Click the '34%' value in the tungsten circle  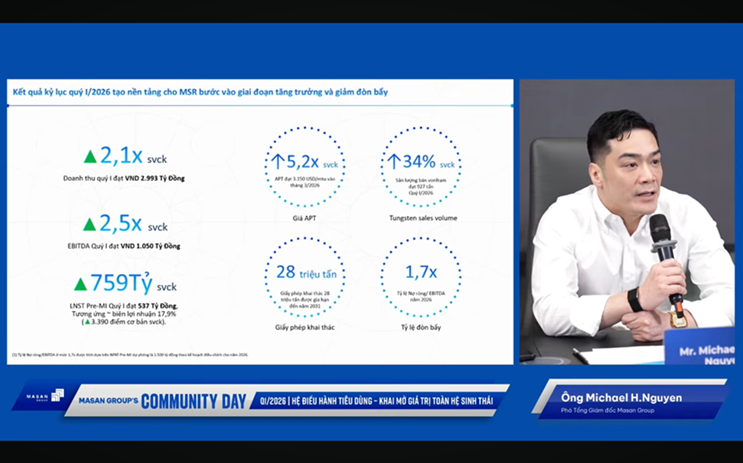(419, 162)
